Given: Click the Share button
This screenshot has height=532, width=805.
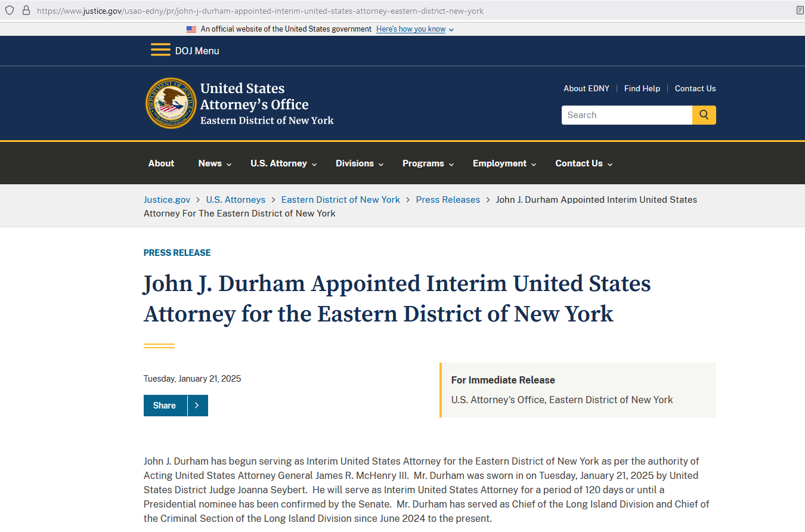Looking at the screenshot, I should [165, 406].
